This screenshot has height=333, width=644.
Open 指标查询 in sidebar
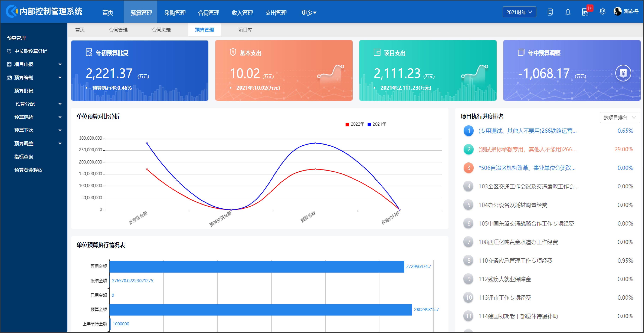point(24,157)
